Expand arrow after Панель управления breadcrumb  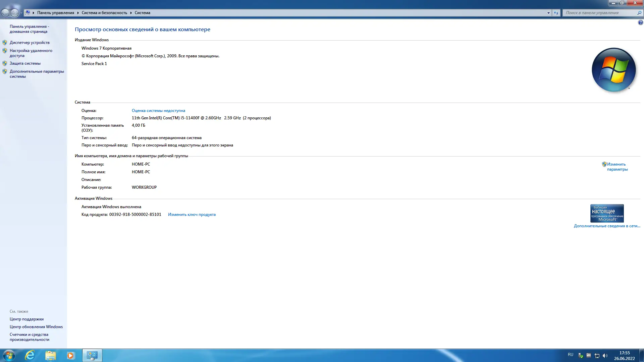tap(78, 13)
